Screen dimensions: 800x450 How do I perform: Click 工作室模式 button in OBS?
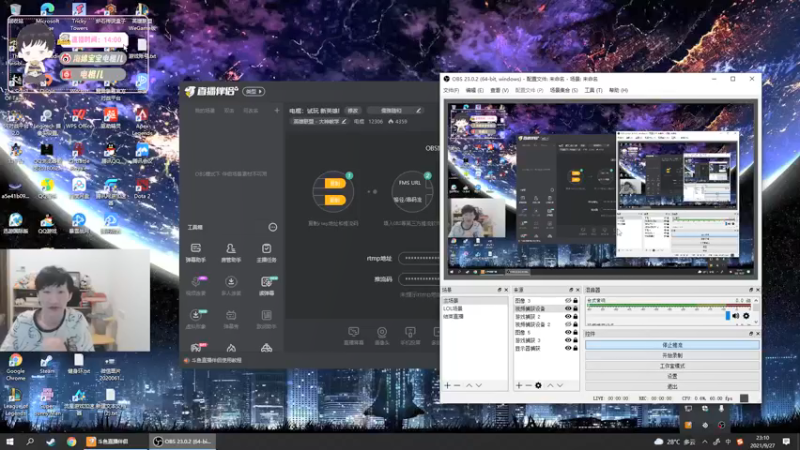coord(672,366)
